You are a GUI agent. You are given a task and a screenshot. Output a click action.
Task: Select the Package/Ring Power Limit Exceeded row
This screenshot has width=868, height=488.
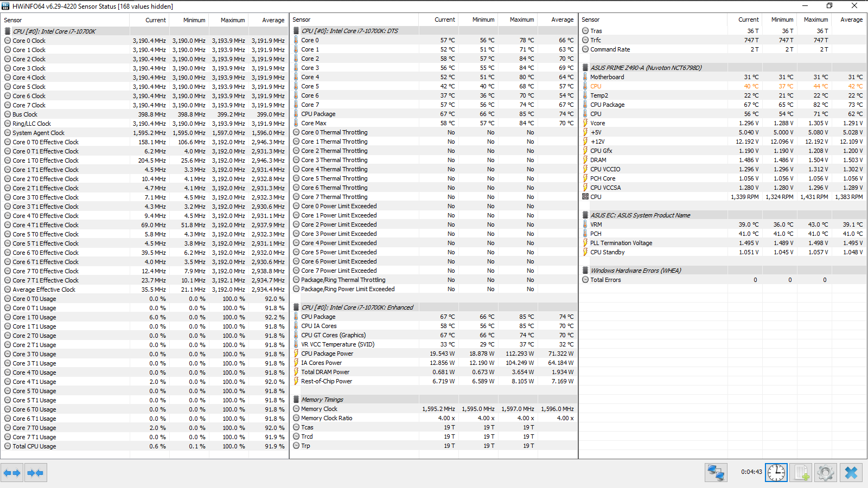[433, 289]
